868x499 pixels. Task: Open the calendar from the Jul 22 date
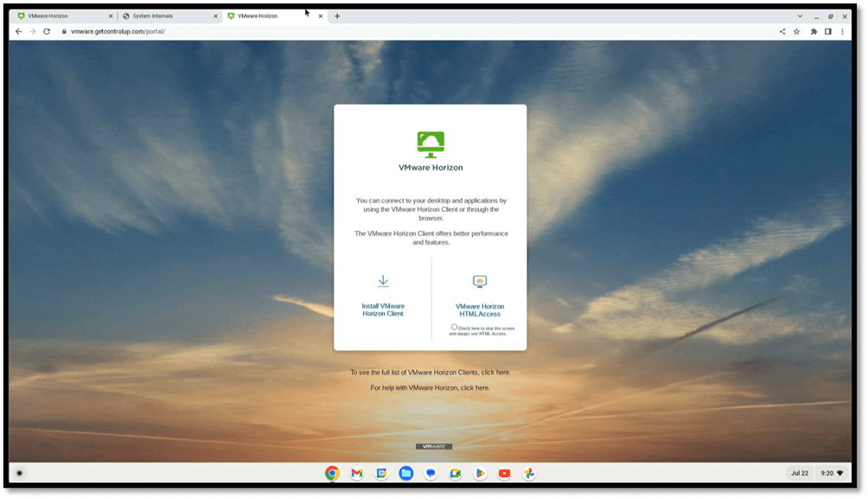800,474
